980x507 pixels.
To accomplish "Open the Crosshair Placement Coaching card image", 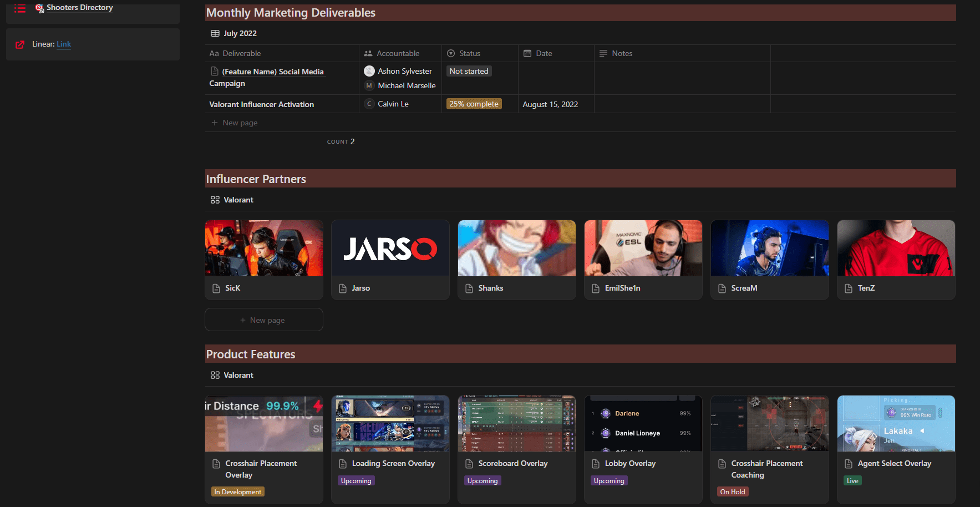I will click(x=770, y=423).
